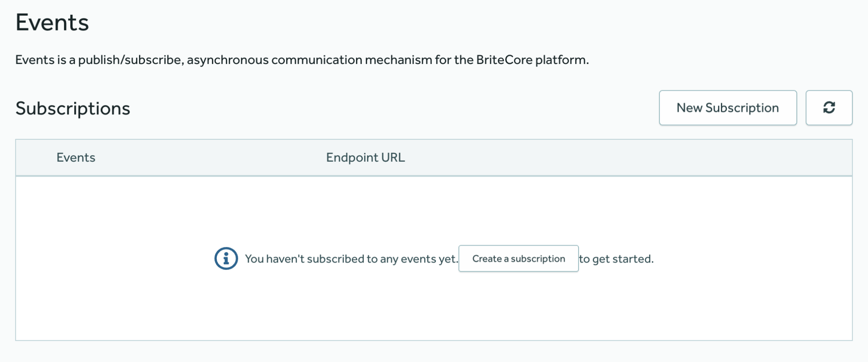Click the Events description paragraph text
868x362 pixels.
(302, 60)
